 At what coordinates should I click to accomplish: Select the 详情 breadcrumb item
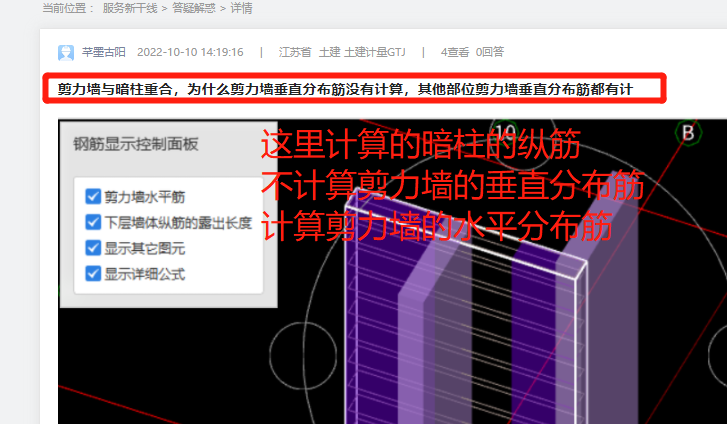point(241,8)
